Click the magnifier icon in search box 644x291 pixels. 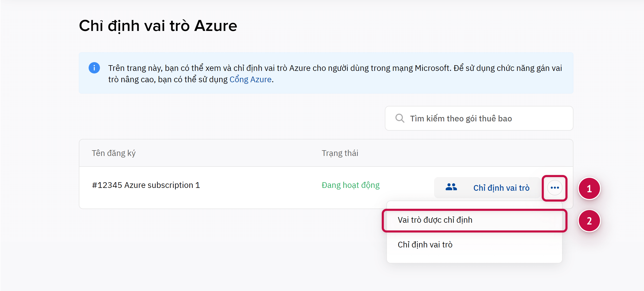click(x=400, y=118)
